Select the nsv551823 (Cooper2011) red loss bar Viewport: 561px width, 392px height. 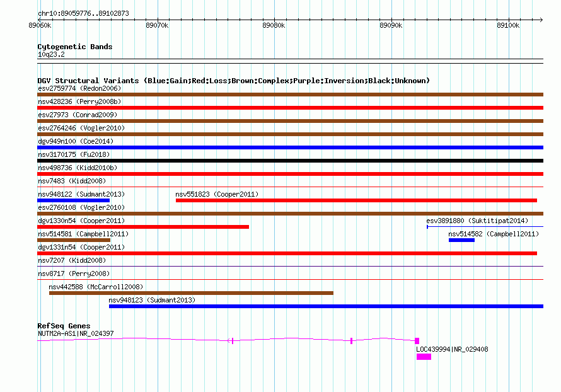(356, 200)
